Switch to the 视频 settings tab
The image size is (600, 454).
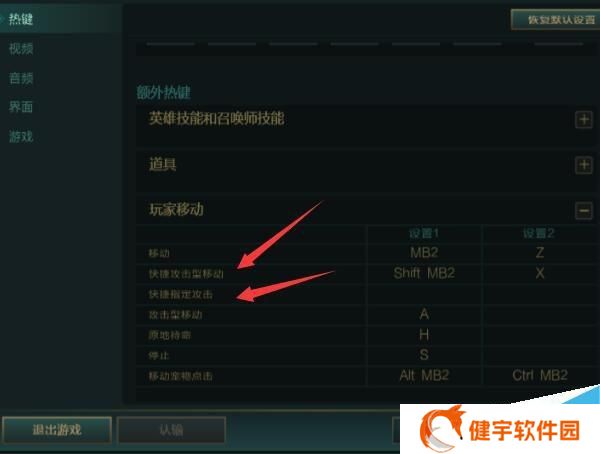[21, 49]
